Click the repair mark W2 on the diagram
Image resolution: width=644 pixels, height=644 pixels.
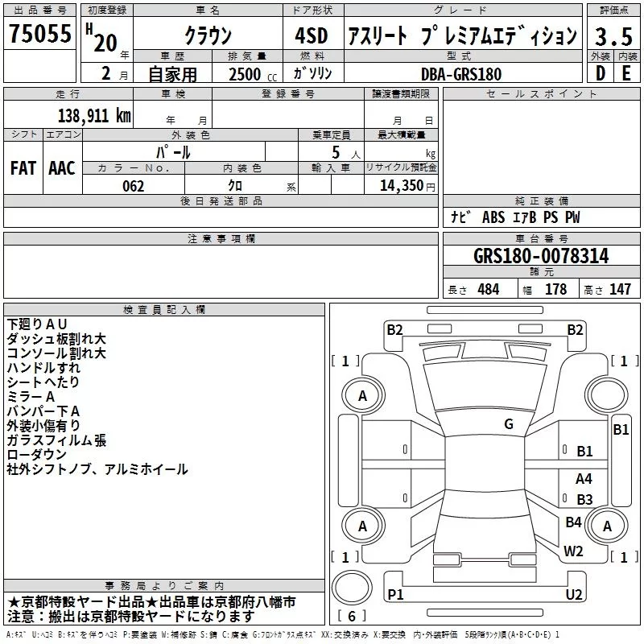(x=573, y=551)
